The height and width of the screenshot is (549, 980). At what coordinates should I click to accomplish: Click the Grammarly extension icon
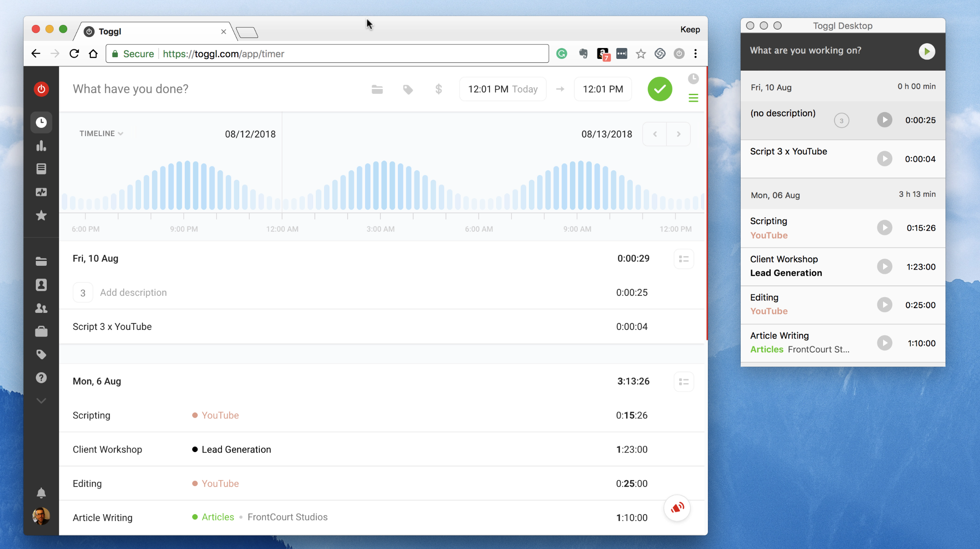(x=562, y=54)
